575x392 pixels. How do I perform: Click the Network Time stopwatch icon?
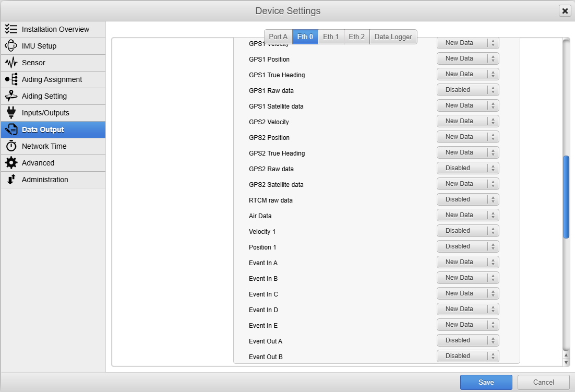click(11, 146)
